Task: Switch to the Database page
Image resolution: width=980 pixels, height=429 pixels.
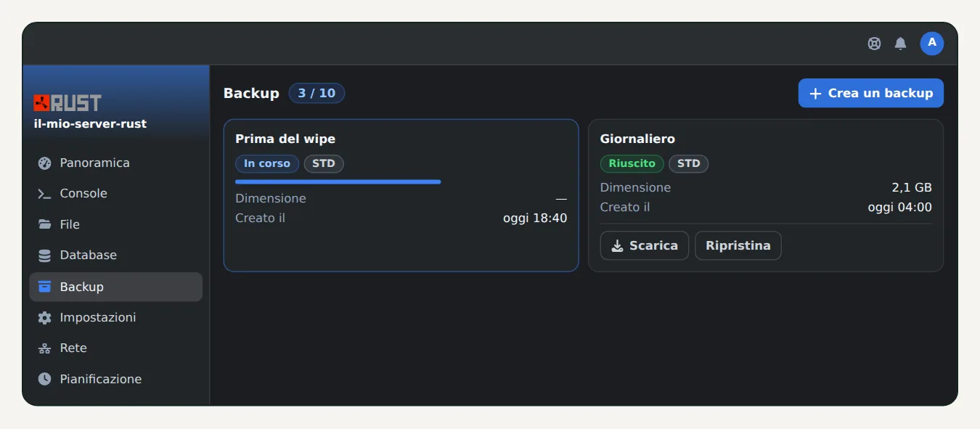Action: (116, 256)
